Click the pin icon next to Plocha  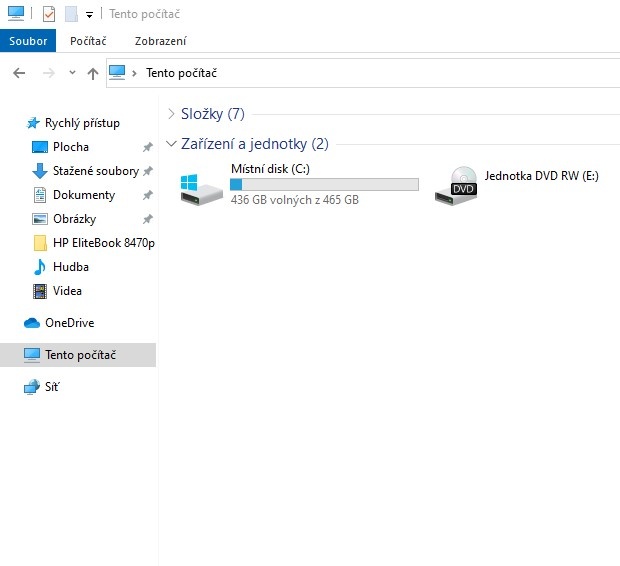point(147,147)
